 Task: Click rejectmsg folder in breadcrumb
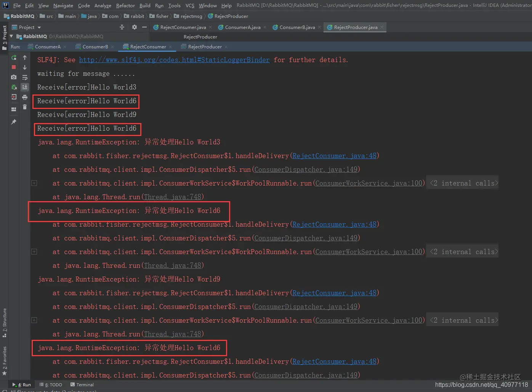188,16
